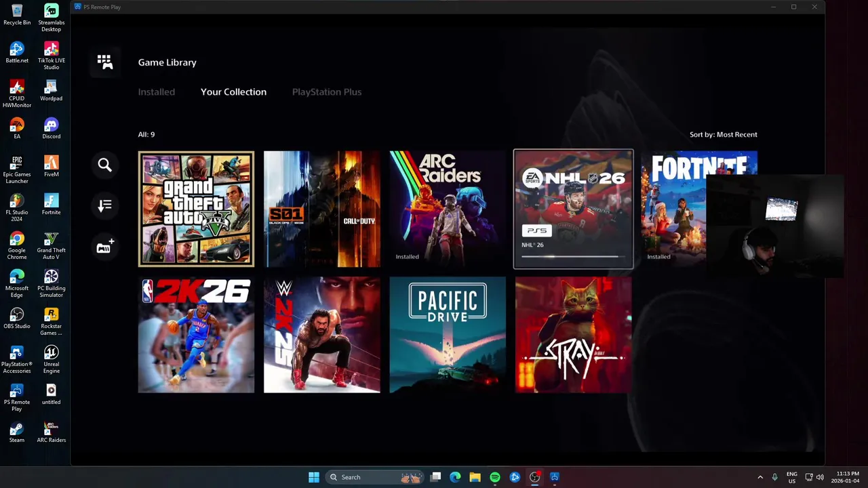
Task: Open the OBS Studio desktop shortcut
Action: pos(17,319)
